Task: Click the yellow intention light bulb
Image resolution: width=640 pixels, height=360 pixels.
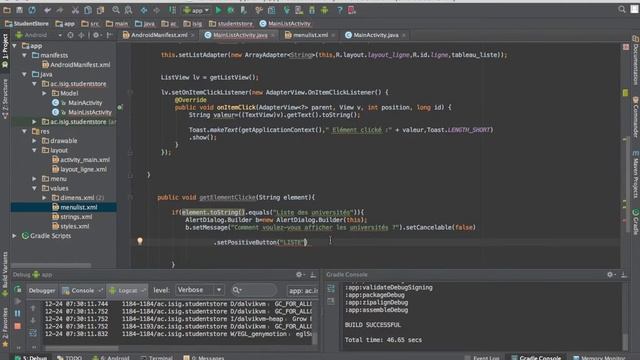Action: pyautogui.click(x=140, y=241)
